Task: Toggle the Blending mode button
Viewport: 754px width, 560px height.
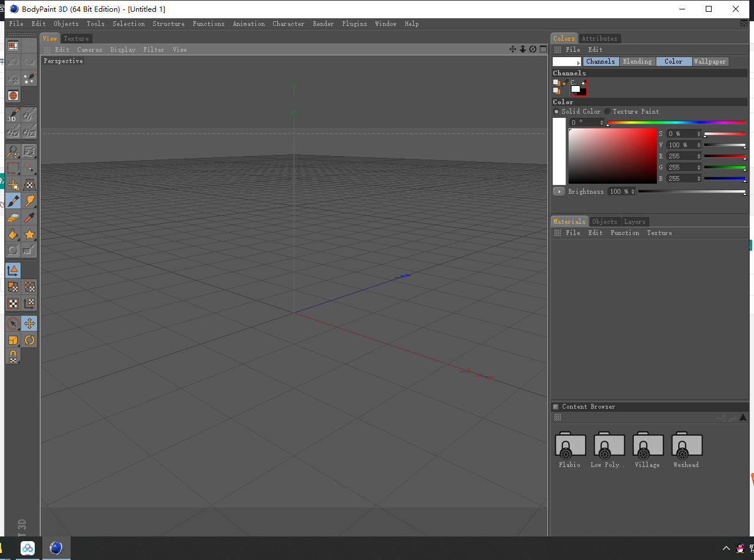Action: 637,61
